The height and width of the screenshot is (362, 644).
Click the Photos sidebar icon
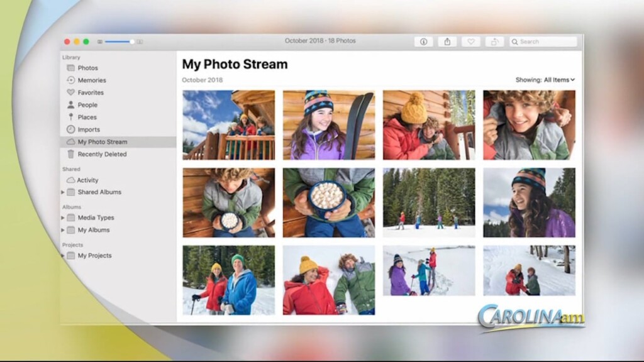(x=70, y=68)
